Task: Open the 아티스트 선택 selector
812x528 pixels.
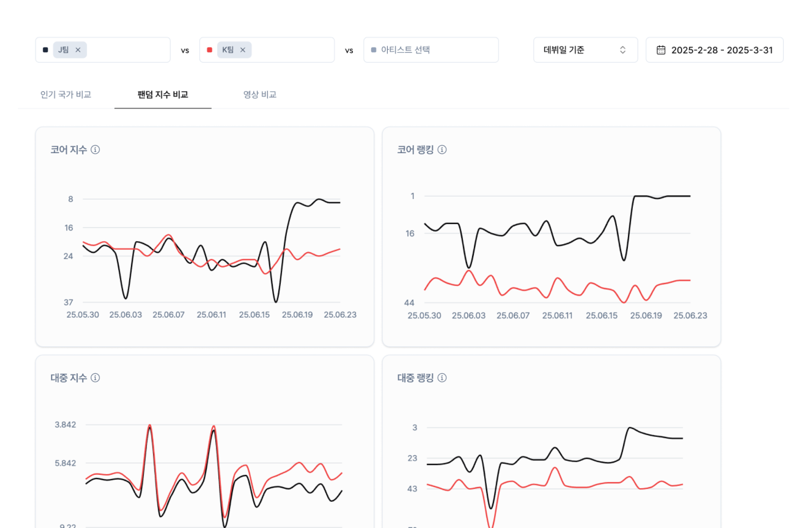Action: tap(431, 50)
